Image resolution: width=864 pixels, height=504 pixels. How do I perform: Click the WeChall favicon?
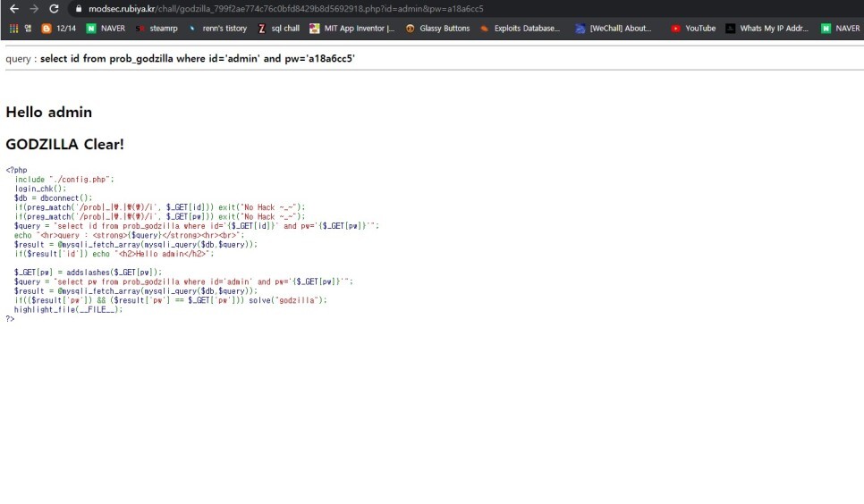(x=580, y=29)
